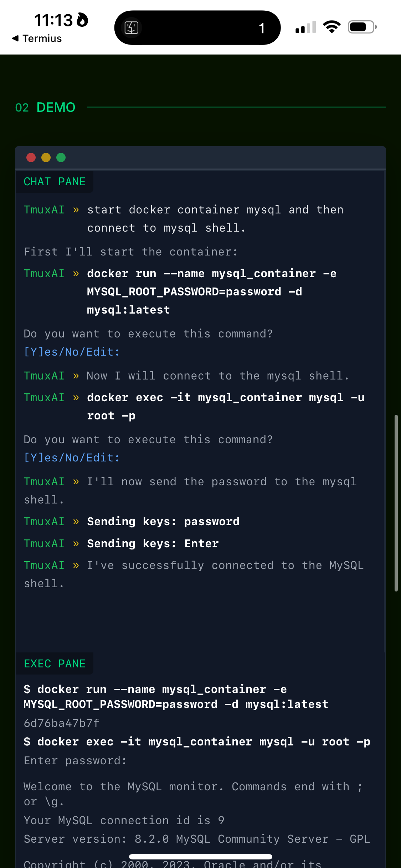Click the first [Y]es/No/Edit prompt
Viewport: 401px width, 868px height.
tap(72, 352)
